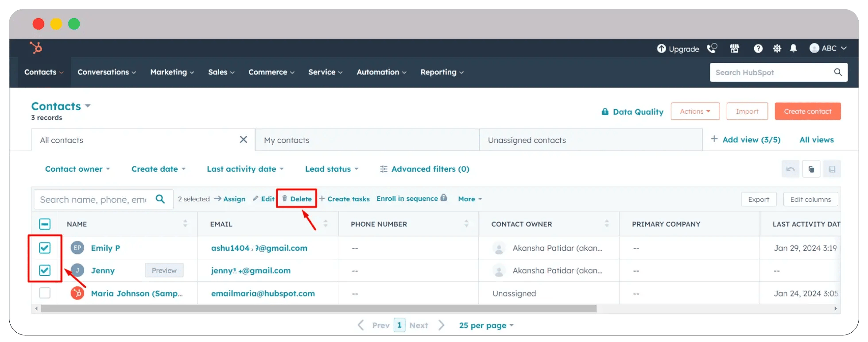Open the Contacts navigation menu
The height and width of the screenshot is (342, 868).
(44, 72)
